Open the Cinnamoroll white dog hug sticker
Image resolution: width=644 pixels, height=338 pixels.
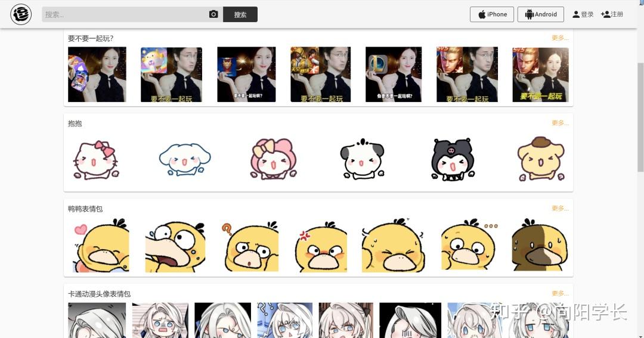[184, 159]
